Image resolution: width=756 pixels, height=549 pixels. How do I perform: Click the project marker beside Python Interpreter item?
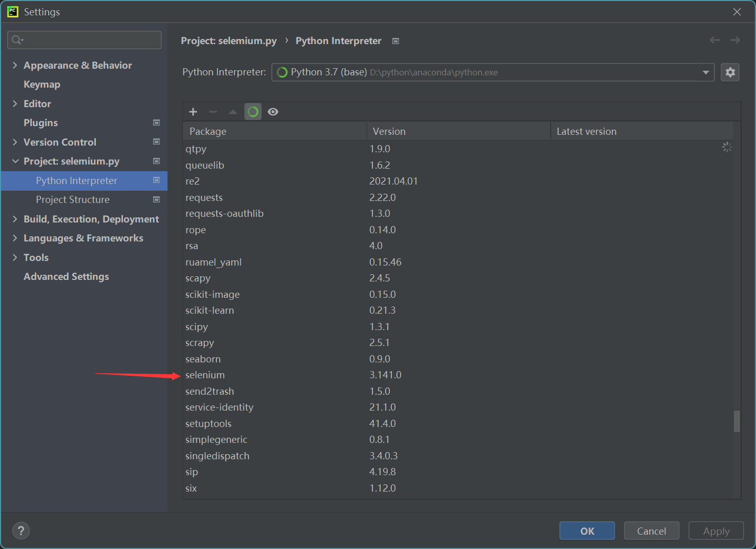pyautogui.click(x=157, y=180)
